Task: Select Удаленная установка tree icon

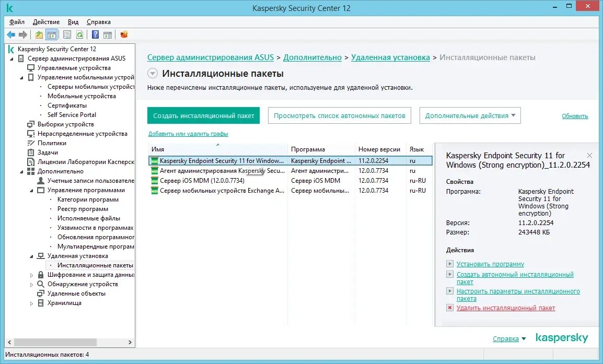Action: (41, 256)
